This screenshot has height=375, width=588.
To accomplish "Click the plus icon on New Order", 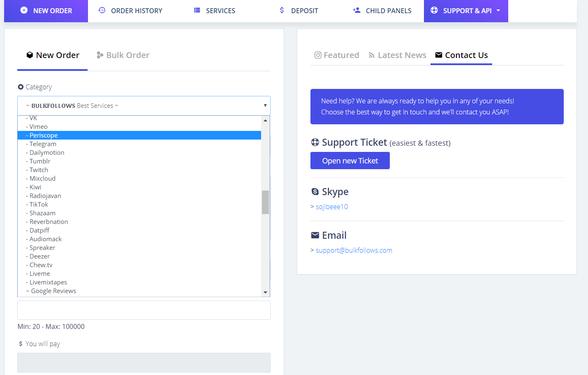I will pos(24,10).
